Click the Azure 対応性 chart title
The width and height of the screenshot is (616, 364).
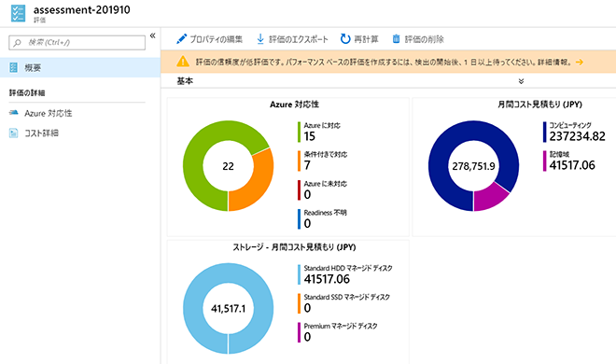(x=294, y=105)
